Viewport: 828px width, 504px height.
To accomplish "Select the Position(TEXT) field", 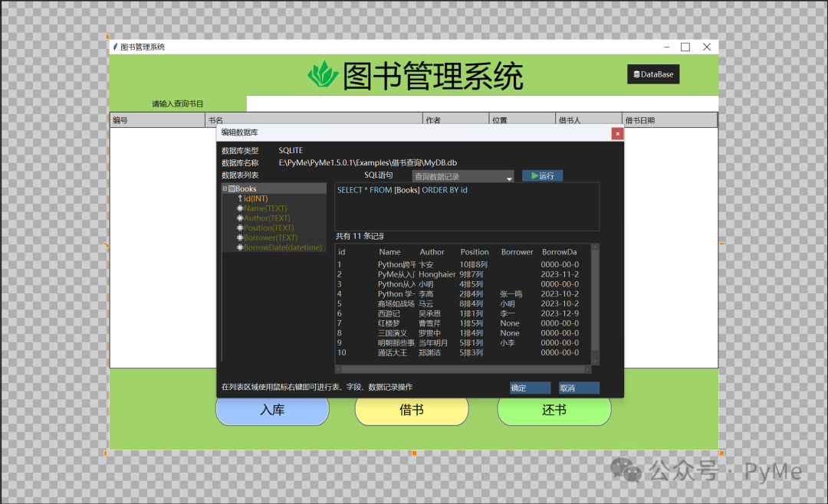I will (268, 228).
